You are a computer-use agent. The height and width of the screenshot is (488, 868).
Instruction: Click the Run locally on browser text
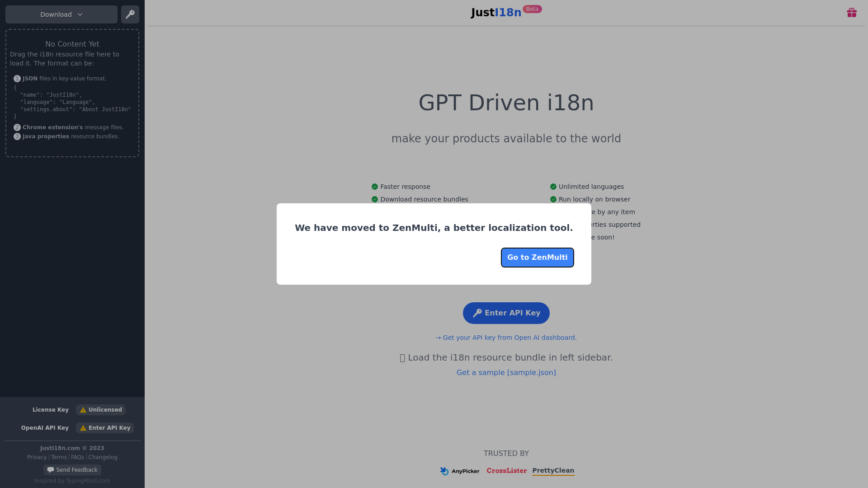coord(594,199)
